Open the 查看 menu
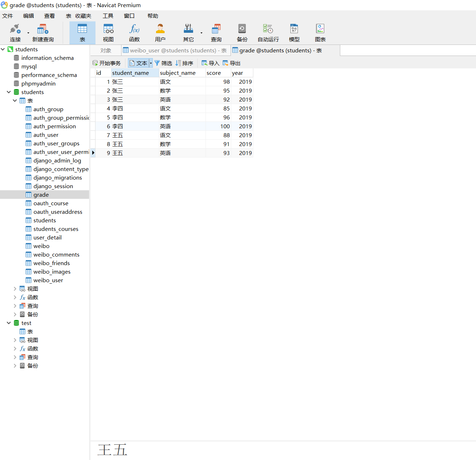476x460 pixels. pos(50,16)
